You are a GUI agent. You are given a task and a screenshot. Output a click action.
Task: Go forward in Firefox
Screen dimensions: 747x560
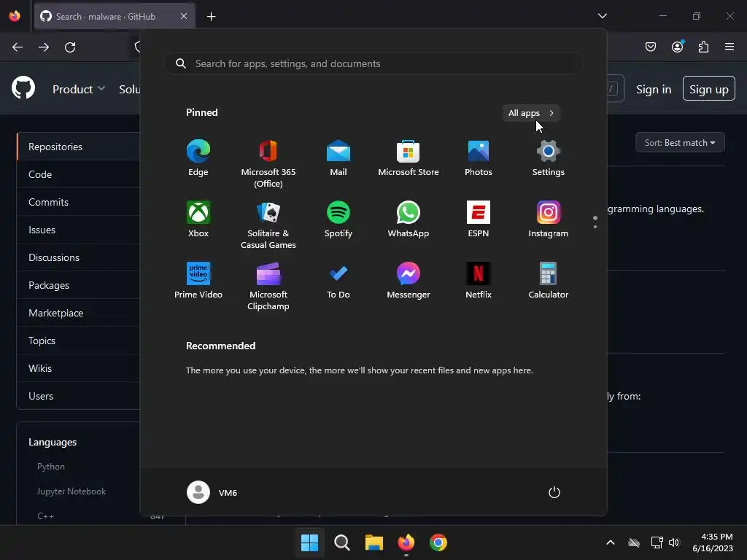(44, 47)
